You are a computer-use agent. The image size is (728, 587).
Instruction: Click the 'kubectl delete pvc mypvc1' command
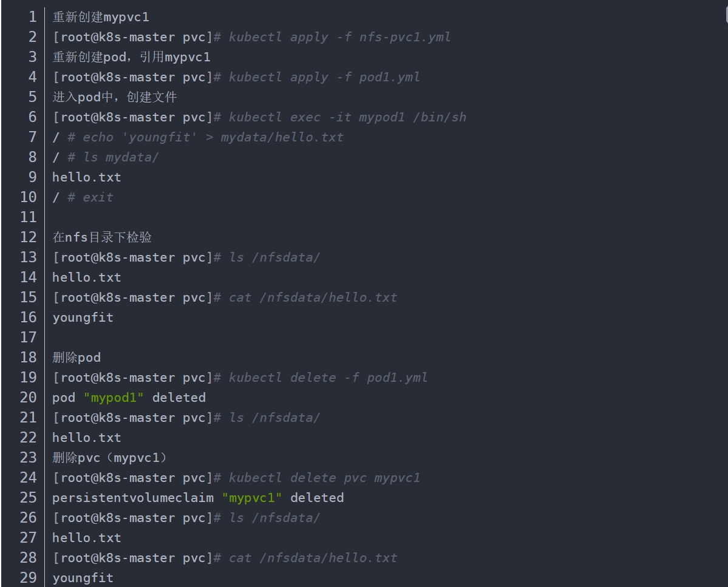(324, 478)
